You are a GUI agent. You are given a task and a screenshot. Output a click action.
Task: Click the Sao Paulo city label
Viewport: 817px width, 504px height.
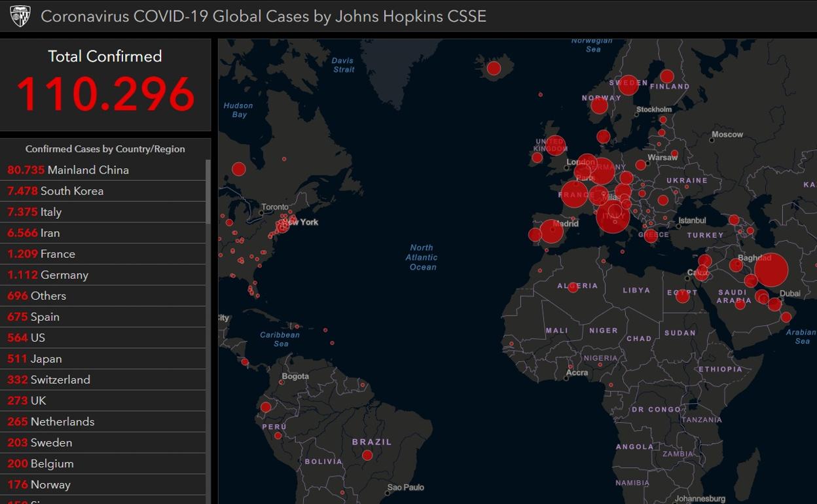coord(406,488)
